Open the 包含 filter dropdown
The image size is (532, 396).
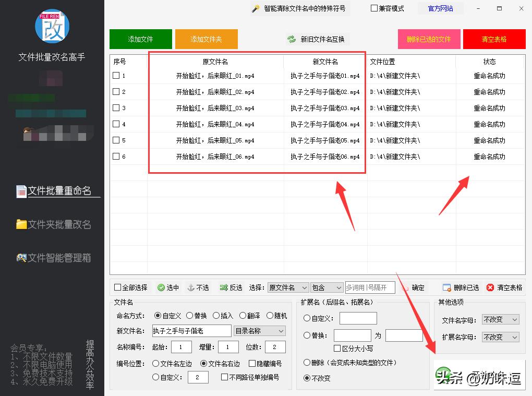[x=327, y=287]
